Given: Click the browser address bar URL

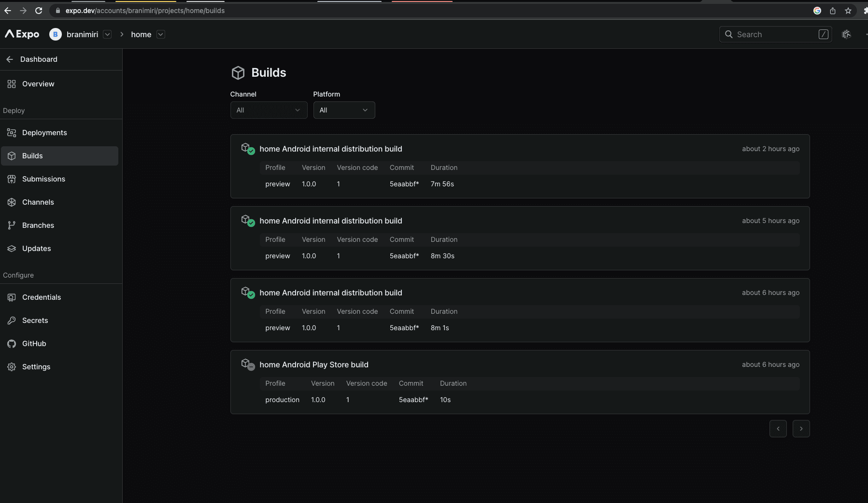Looking at the screenshot, I should point(145,11).
